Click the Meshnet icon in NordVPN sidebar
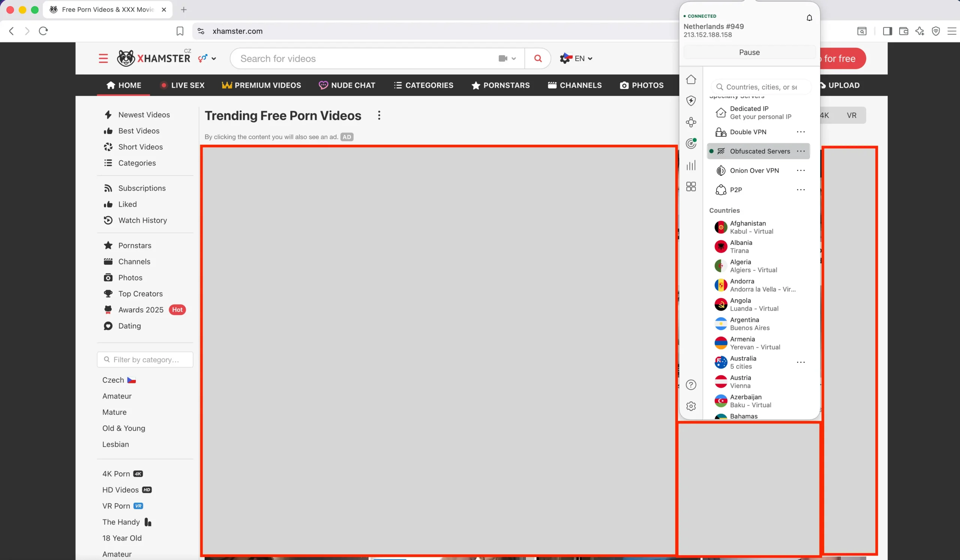 tap(691, 122)
